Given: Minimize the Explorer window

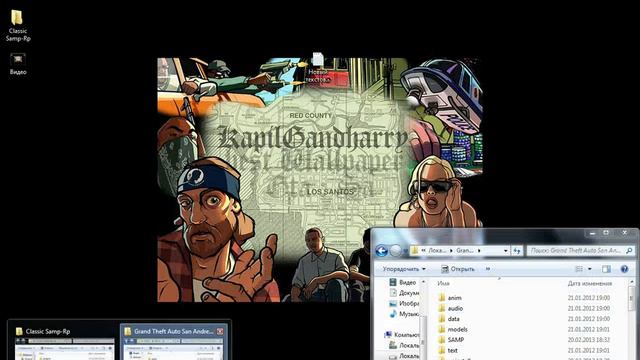Looking at the screenshot, I should (x=592, y=233).
